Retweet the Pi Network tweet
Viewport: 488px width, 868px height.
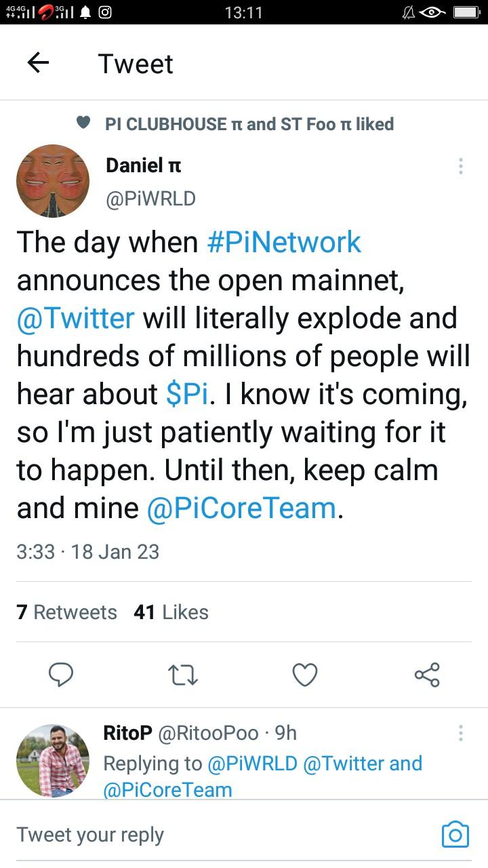(183, 675)
